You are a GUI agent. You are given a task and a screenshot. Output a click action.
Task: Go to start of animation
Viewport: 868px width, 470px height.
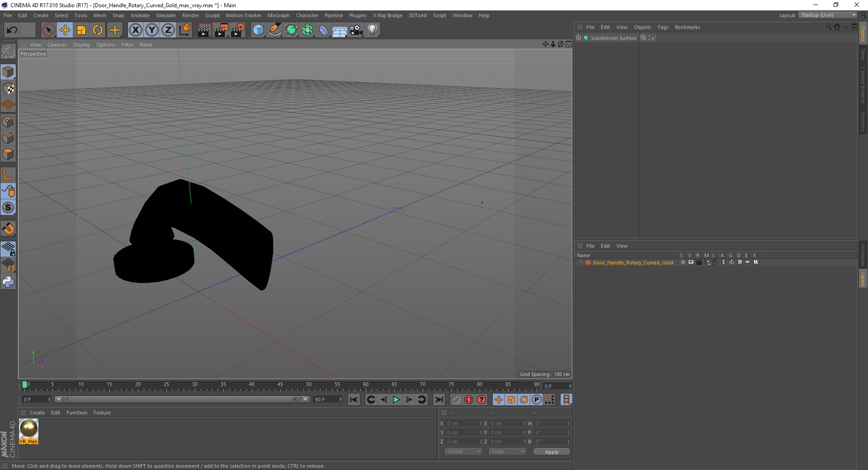(354, 399)
